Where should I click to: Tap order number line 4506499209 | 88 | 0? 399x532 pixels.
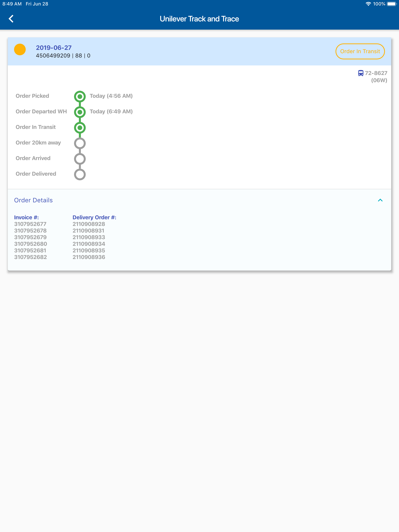tap(63, 55)
